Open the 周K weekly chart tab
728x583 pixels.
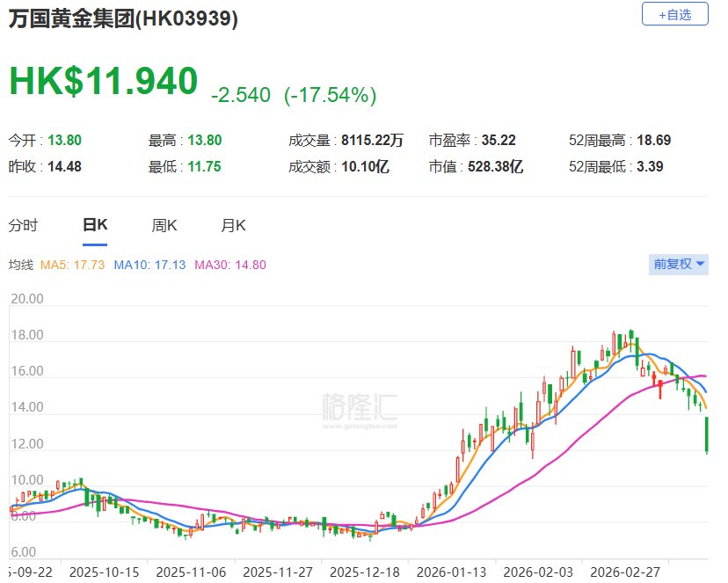point(164,225)
